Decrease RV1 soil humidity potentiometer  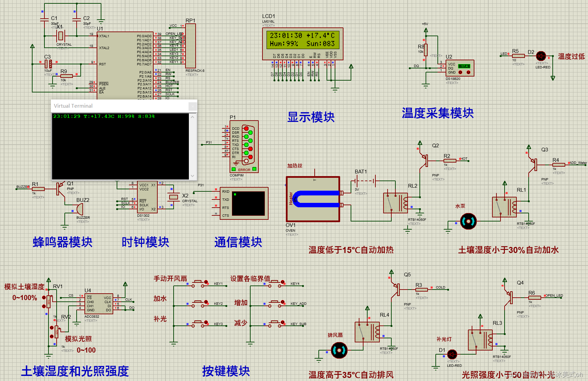[44, 306]
